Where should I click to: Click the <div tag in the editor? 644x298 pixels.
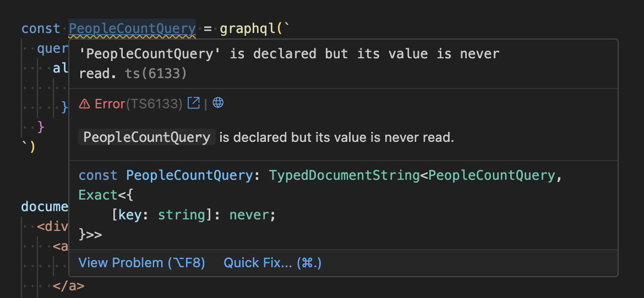(x=53, y=227)
